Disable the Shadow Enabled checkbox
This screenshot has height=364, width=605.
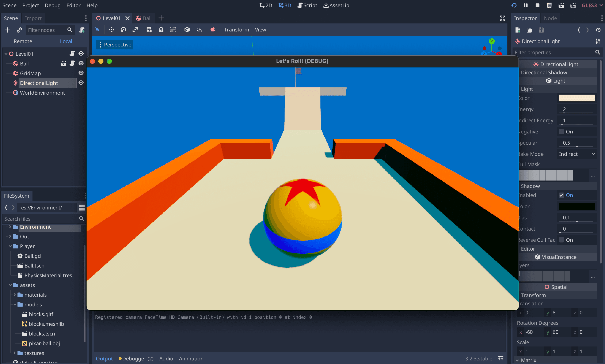(561, 195)
